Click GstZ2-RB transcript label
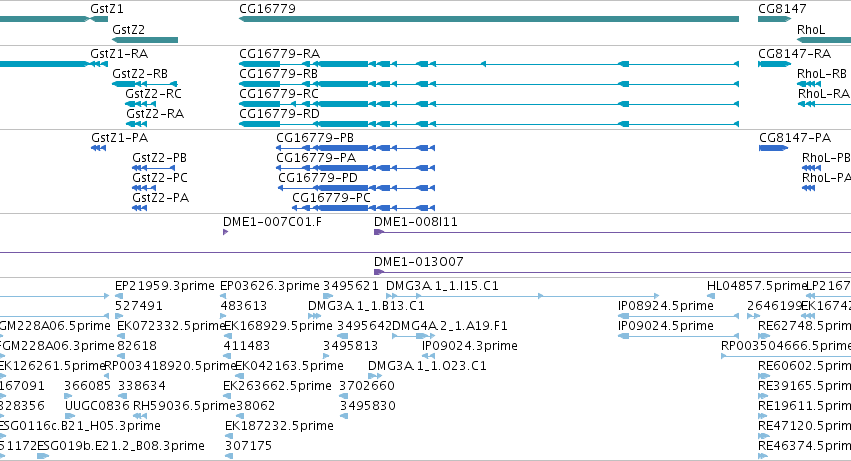Screen dimensions: 851x461 coord(140,73)
